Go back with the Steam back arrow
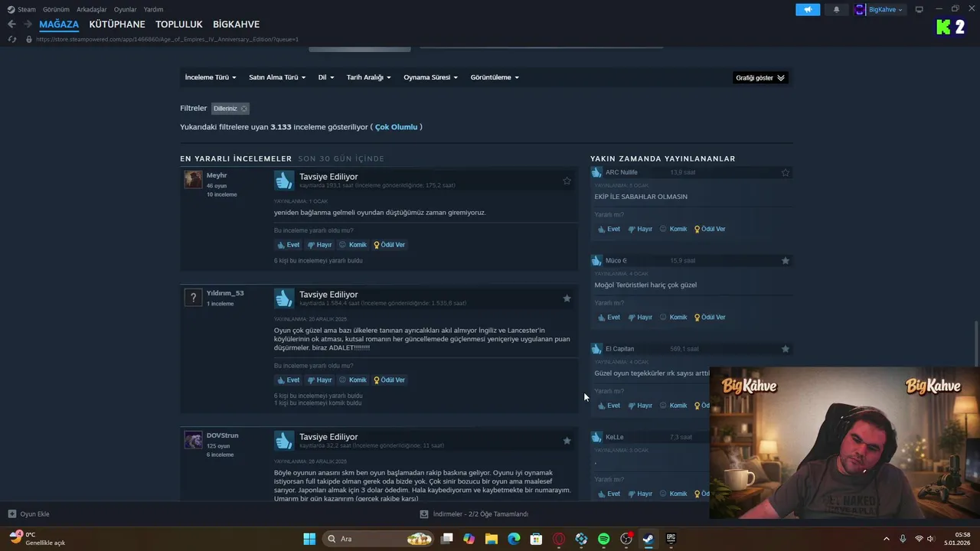The height and width of the screenshot is (551, 980). click(x=11, y=24)
